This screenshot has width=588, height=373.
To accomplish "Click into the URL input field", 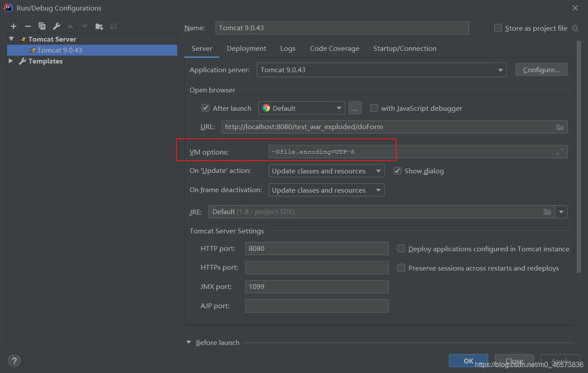I will click(394, 127).
